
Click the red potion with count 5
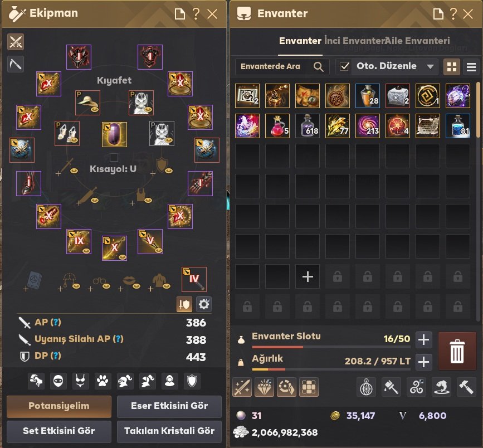[x=277, y=126]
